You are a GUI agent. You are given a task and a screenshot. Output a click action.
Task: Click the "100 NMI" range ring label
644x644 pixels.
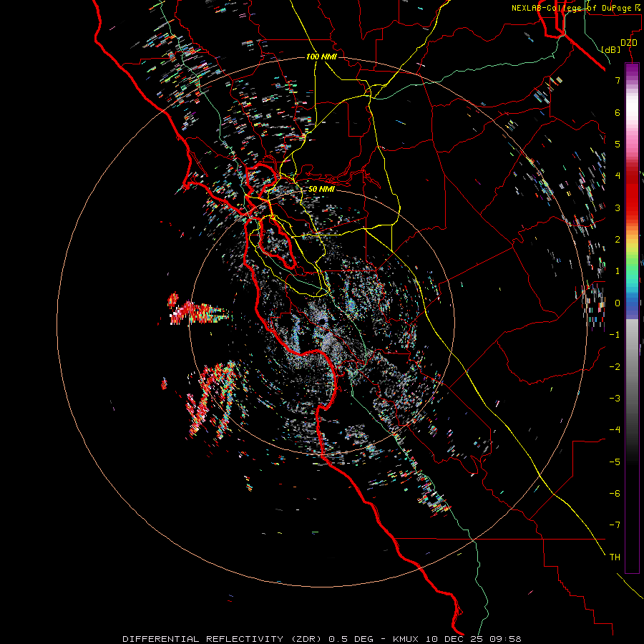321,57
